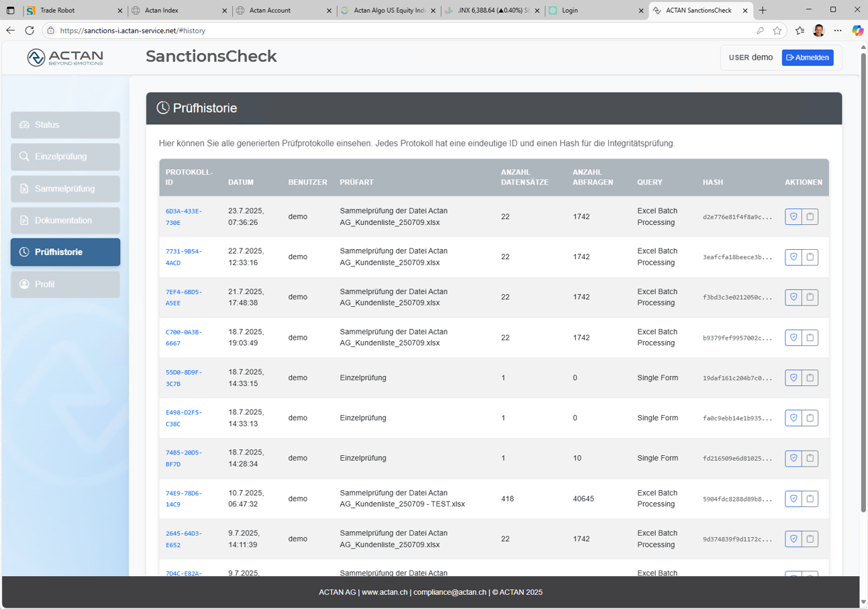This screenshot has width=868, height=609.
Task: Open Dokumentation in sidebar
Action: (x=65, y=220)
